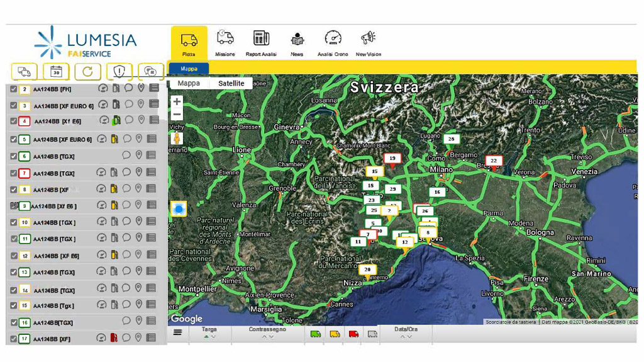Toggle checkbox for vehicle 2 AA124BB [FH]
Viewport: 644px width, 362px height.
coord(14,89)
